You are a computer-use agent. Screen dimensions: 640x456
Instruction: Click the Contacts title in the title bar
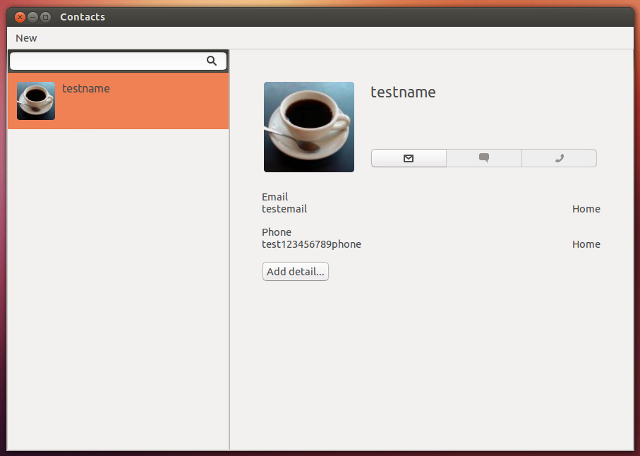[x=82, y=17]
